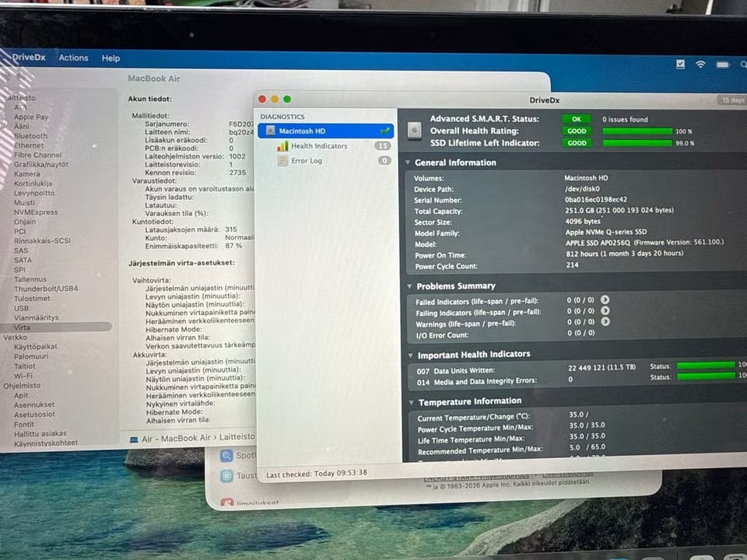Image resolution: width=747 pixels, height=560 pixels.
Task: Click the Wi-Fi icon in menu bar
Action: pyautogui.click(x=700, y=65)
